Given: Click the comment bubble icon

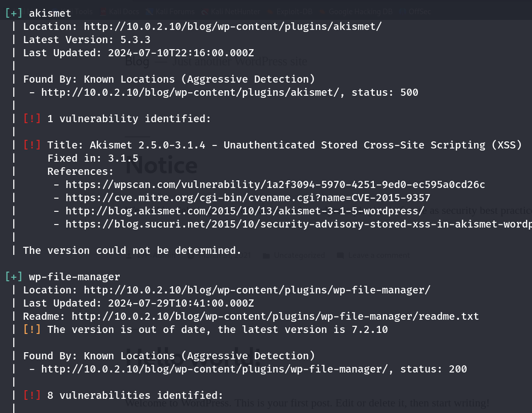Looking at the screenshot, I should pyautogui.click(x=340, y=255).
